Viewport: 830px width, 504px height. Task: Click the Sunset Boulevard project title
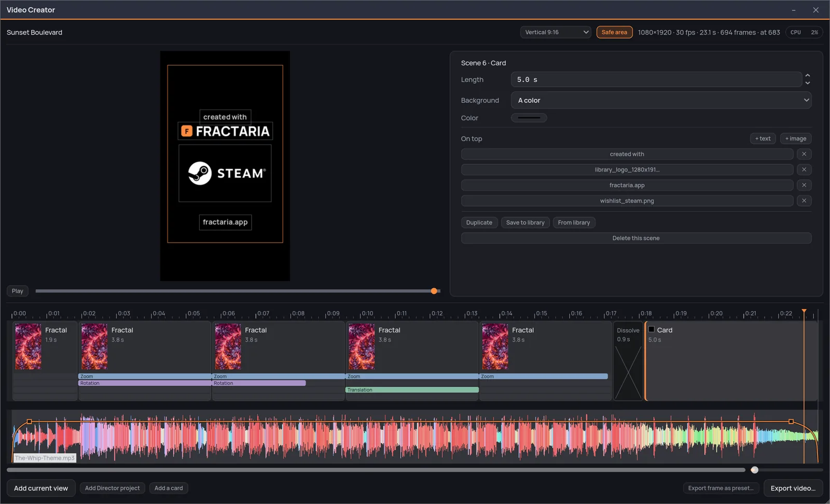click(x=34, y=32)
